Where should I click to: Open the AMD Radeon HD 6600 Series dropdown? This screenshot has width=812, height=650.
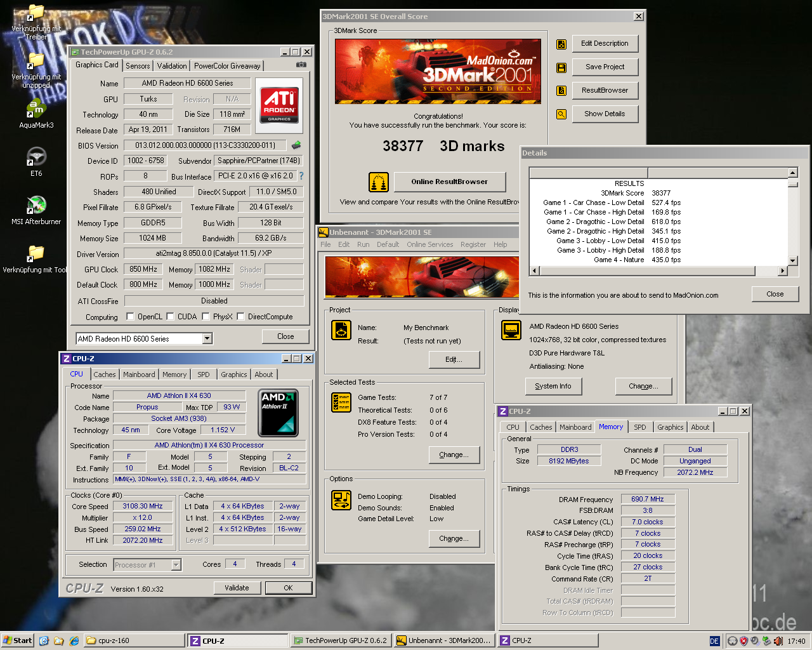(x=207, y=338)
